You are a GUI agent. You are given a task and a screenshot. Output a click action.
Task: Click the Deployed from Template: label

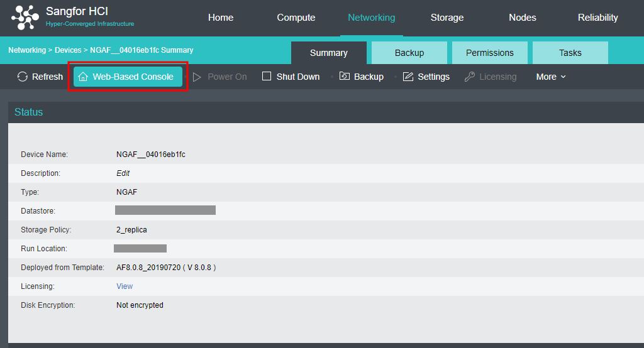(62, 268)
